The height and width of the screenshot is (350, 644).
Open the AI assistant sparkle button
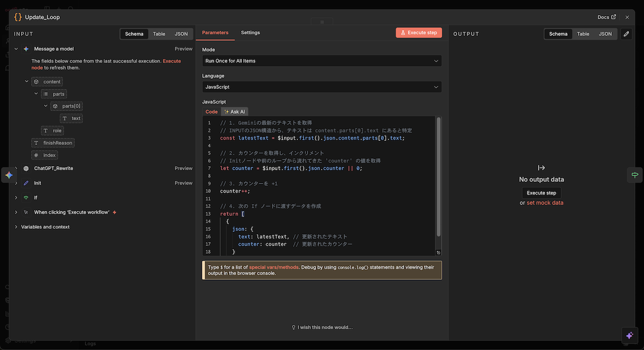click(x=630, y=336)
